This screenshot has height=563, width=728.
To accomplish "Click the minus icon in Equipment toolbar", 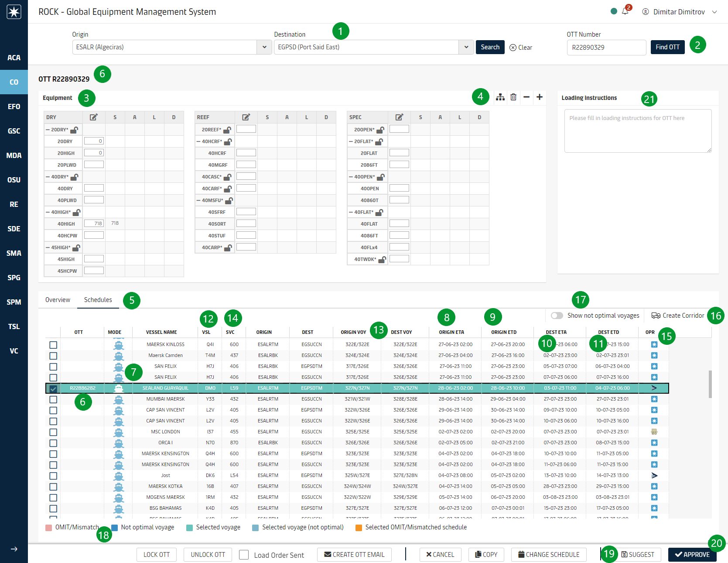I will pos(526,97).
